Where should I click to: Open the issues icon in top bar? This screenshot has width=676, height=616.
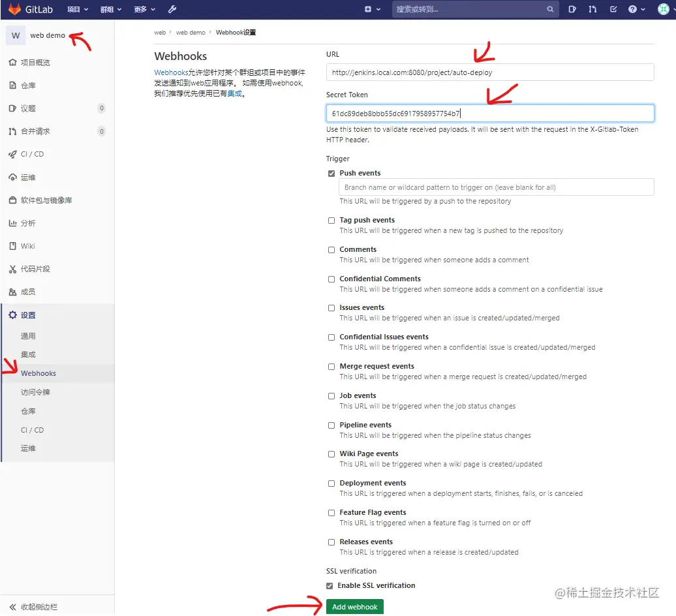click(572, 9)
